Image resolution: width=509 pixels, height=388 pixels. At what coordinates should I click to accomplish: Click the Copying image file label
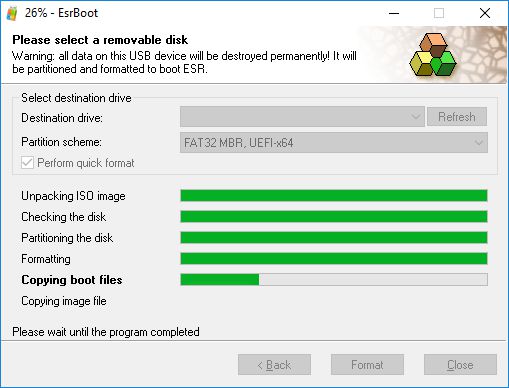64,301
